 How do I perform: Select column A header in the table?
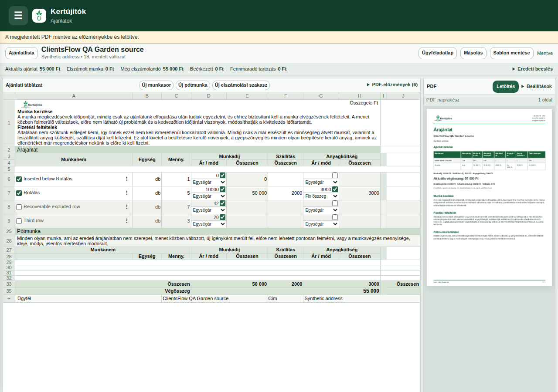(x=74, y=96)
